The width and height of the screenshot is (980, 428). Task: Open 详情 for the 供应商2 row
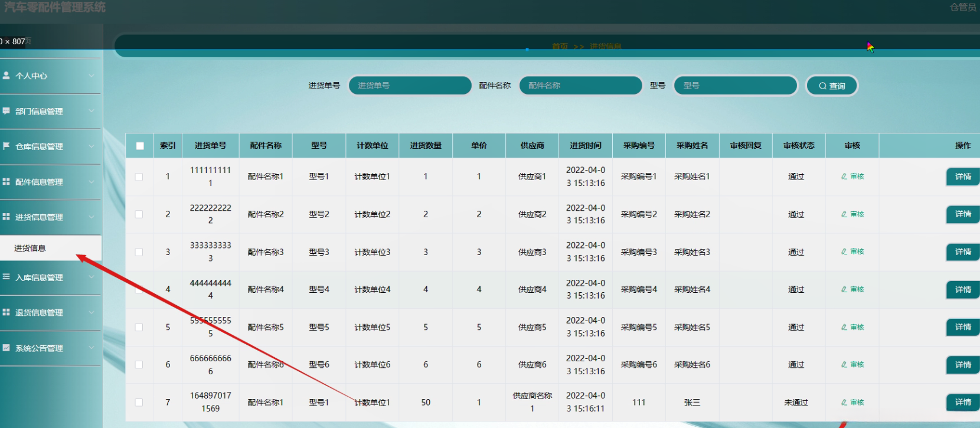963,214
